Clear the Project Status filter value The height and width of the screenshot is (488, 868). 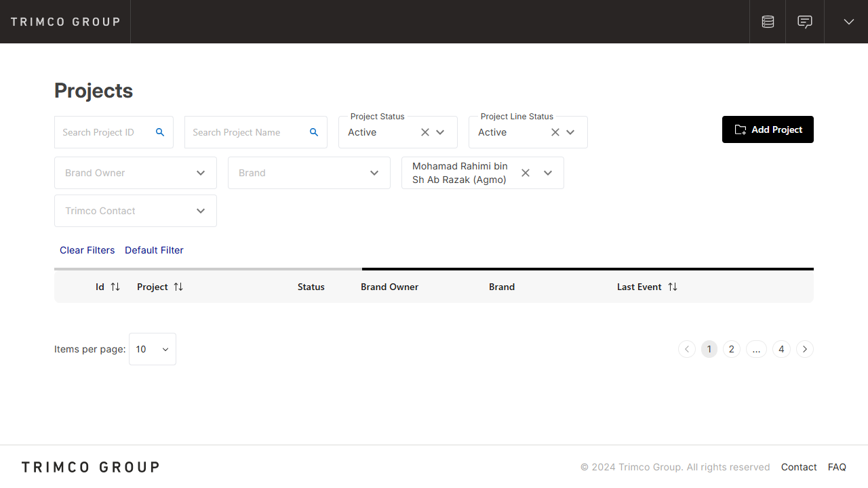[425, 132]
